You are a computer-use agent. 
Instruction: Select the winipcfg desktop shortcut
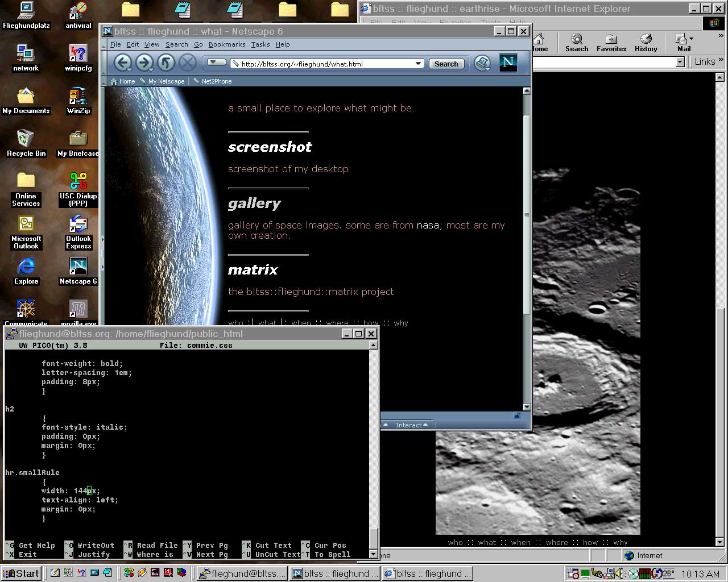[x=78, y=58]
